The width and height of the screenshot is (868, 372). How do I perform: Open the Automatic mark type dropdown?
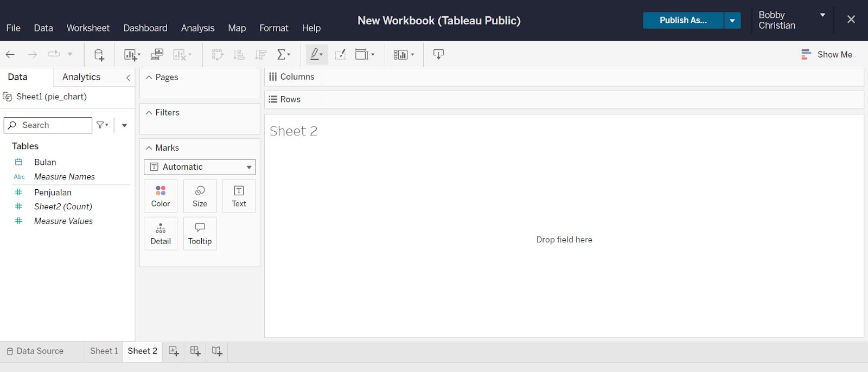[200, 167]
